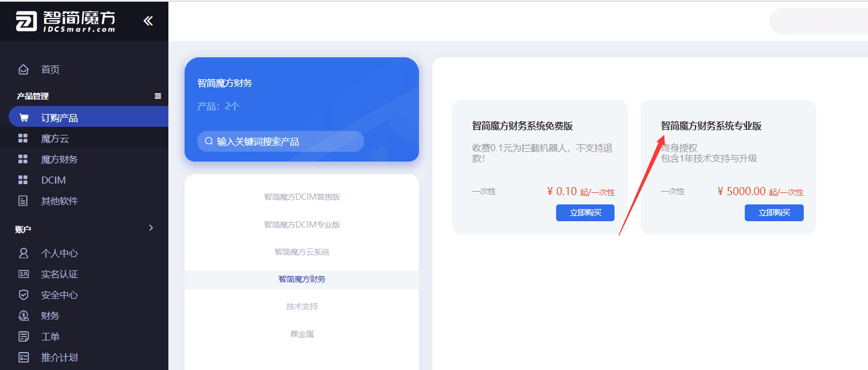Click the magnifier icon in product search
This screenshot has width=868, height=370.
(x=209, y=141)
